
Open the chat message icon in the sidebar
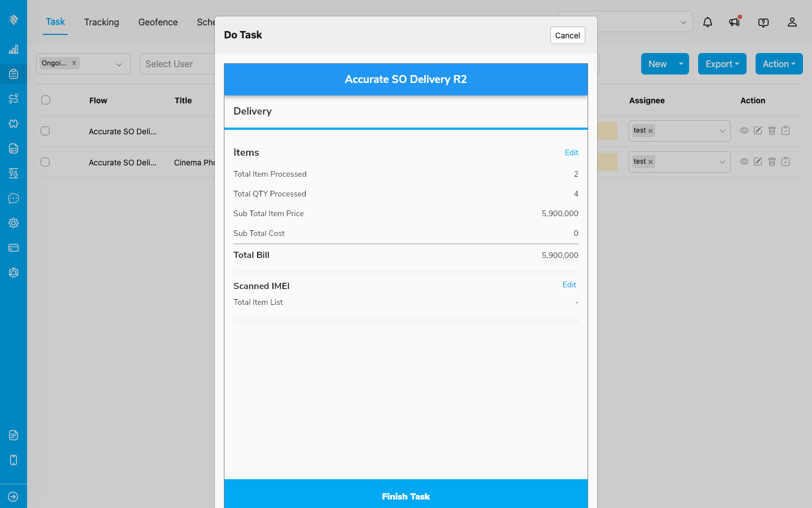tap(14, 198)
